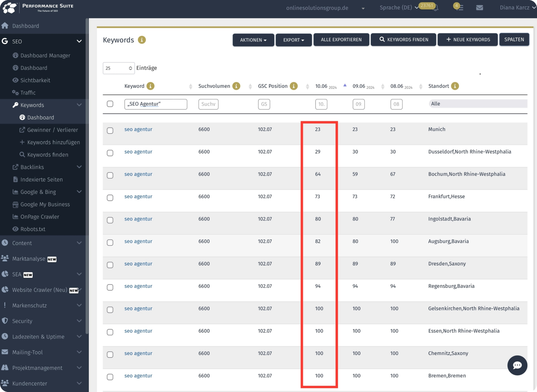Viewport: 537px width, 392px height.
Task: Check the box for the Frankfurt,Hesse row
Action: coord(110,198)
